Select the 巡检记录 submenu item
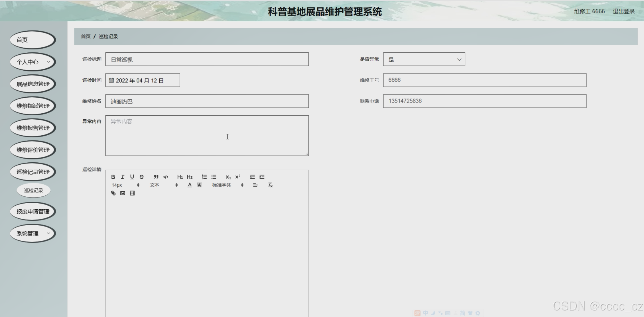644x317 pixels. (34, 190)
